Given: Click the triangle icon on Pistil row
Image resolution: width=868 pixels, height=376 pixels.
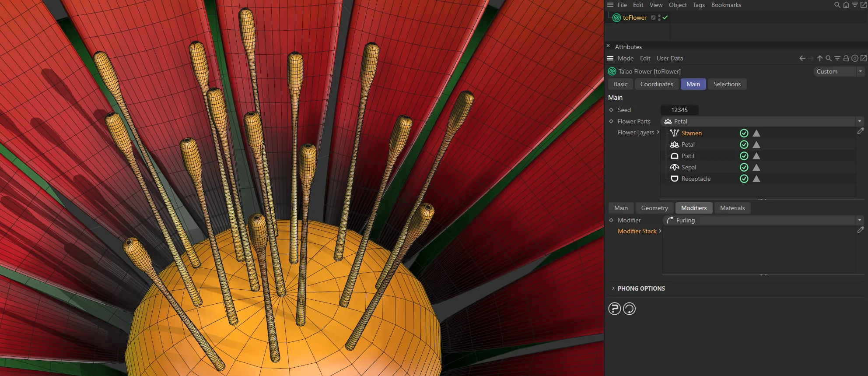Looking at the screenshot, I should [x=756, y=156].
